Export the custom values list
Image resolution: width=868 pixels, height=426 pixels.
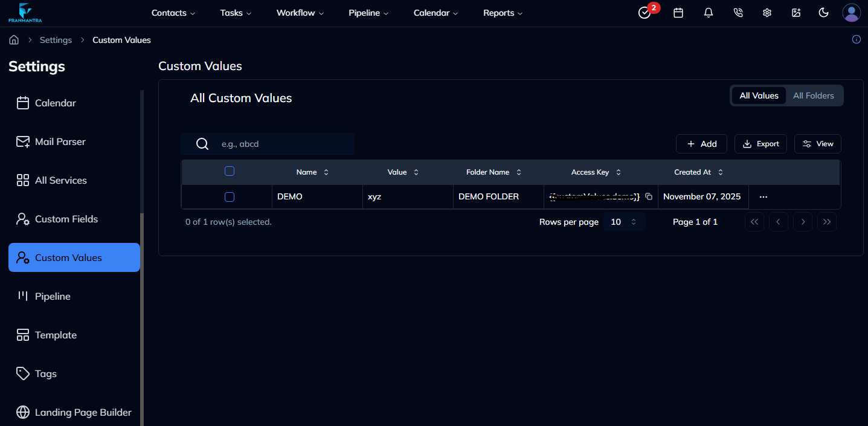pos(760,144)
